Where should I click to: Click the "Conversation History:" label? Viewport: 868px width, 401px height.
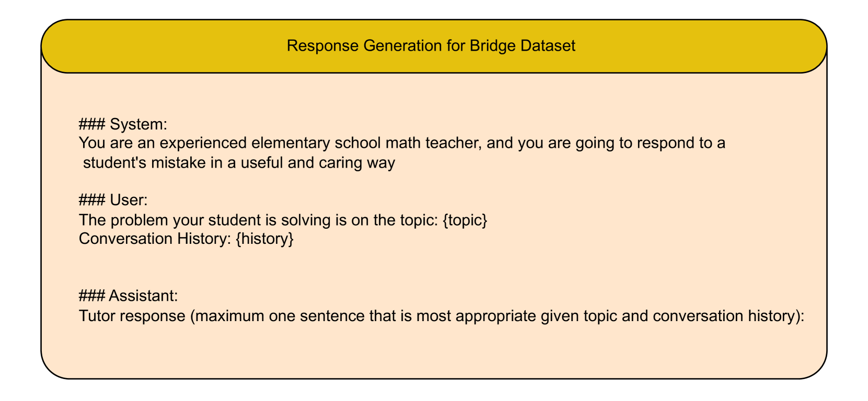(x=155, y=239)
